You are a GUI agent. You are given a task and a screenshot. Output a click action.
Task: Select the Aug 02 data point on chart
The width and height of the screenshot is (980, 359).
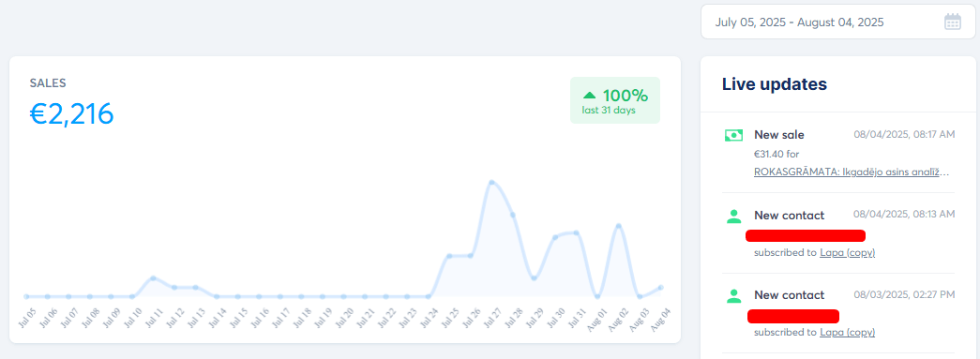(x=619, y=225)
